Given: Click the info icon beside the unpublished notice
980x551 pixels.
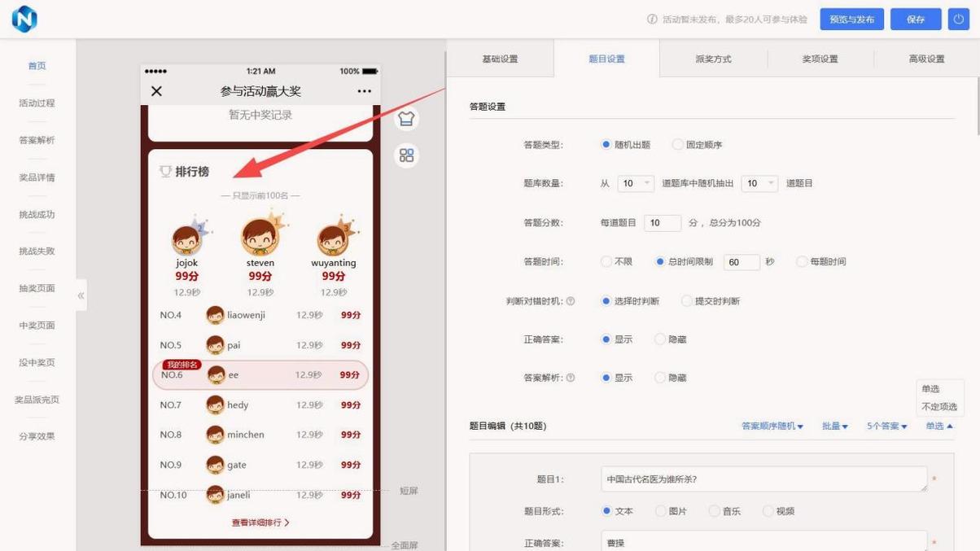Looking at the screenshot, I should pyautogui.click(x=652, y=20).
